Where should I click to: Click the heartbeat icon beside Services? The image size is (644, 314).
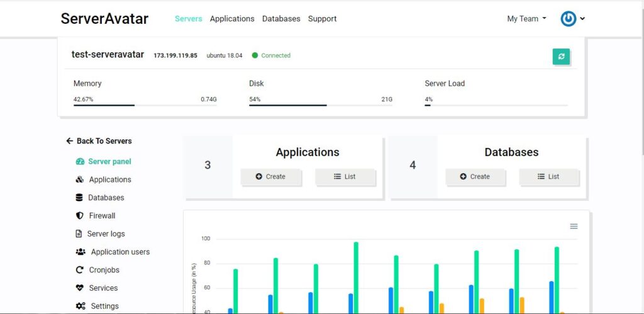tap(80, 288)
